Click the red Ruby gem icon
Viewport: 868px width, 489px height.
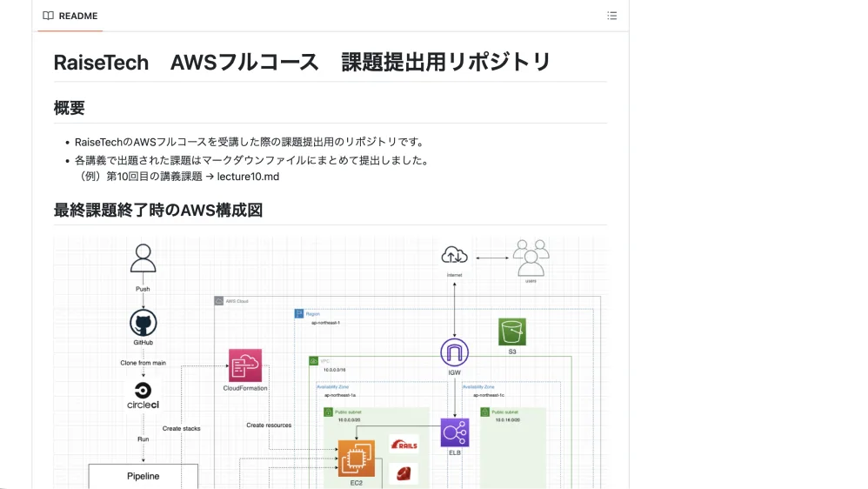pos(404,473)
